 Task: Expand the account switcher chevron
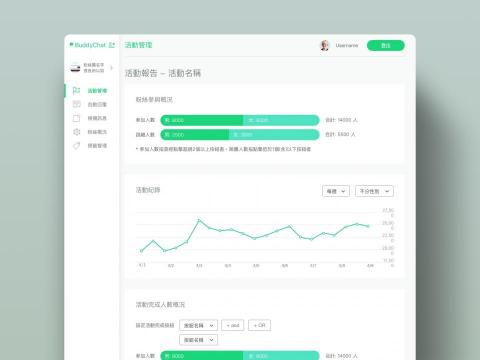(x=111, y=68)
